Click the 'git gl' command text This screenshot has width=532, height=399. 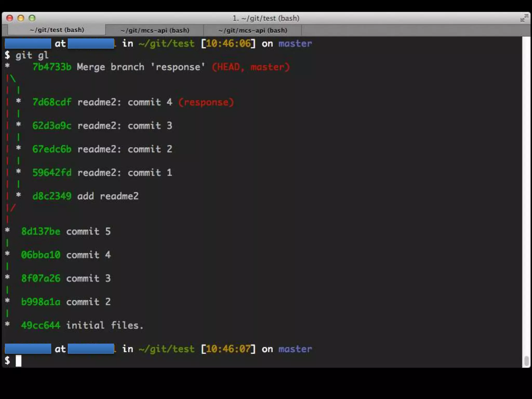coord(32,55)
